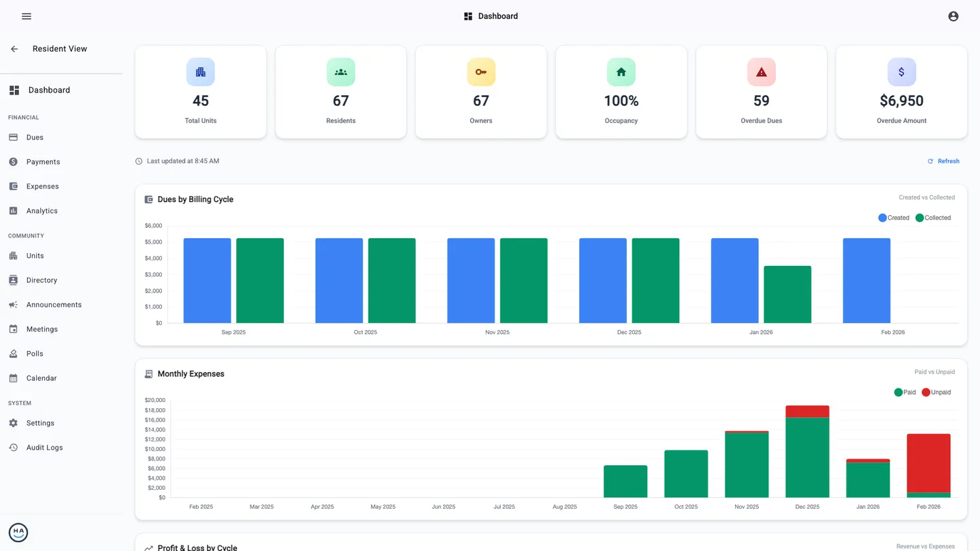Click the Total Units value 45

point(201,101)
